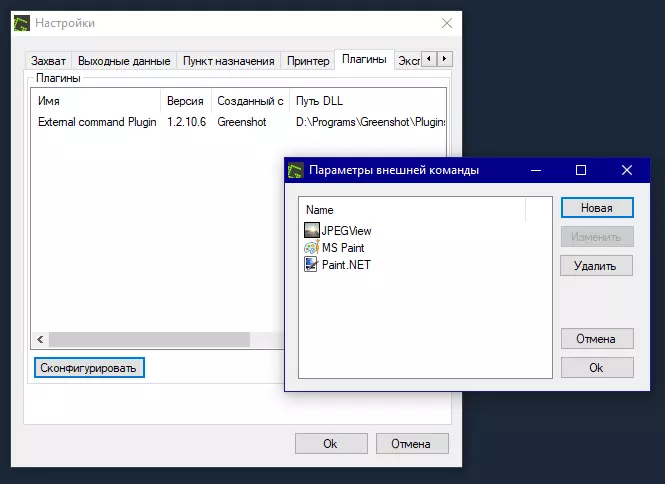The image size is (665, 484).
Task: Select the Пункт назначения tab
Action: (228, 61)
